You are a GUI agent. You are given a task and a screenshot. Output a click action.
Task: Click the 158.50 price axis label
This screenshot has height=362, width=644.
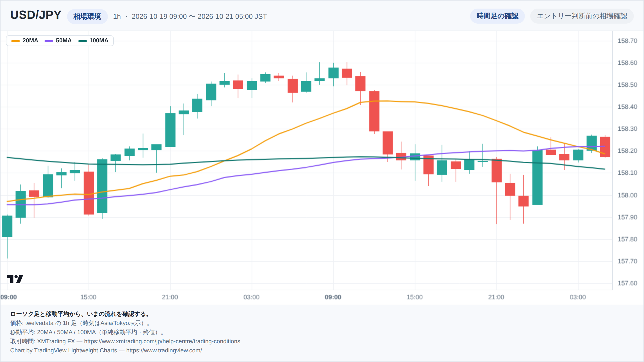point(627,85)
